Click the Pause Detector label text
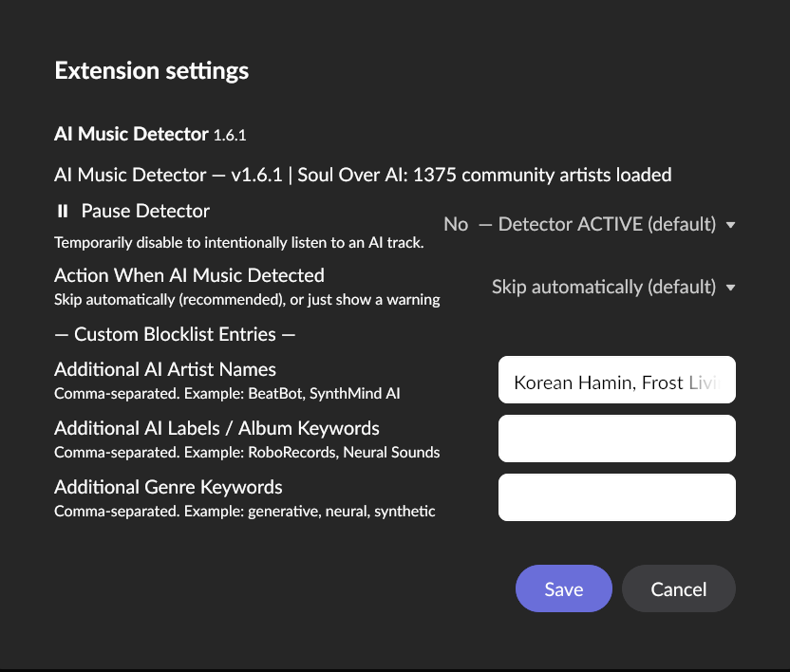The image size is (790, 672). (x=145, y=211)
